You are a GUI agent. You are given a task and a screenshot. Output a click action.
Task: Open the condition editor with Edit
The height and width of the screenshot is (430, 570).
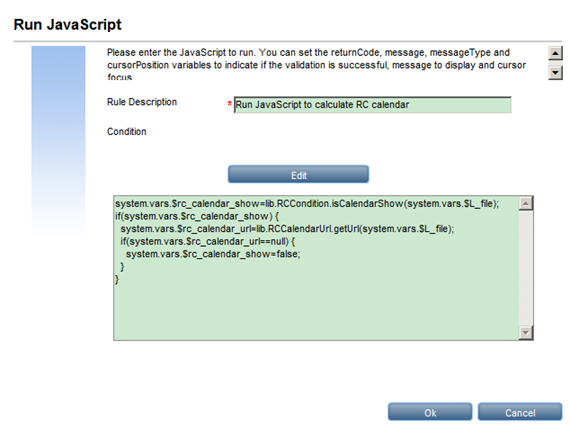(x=298, y=174)
